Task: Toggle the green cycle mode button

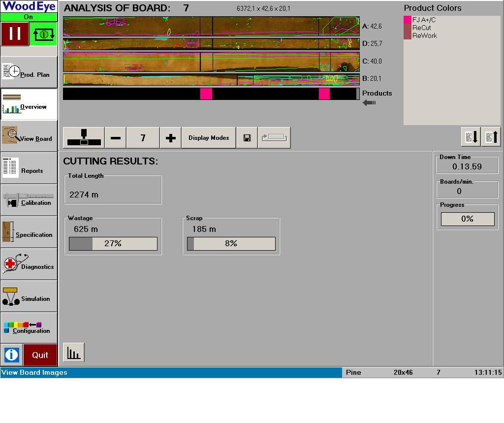Action: [x=43, y=34]
